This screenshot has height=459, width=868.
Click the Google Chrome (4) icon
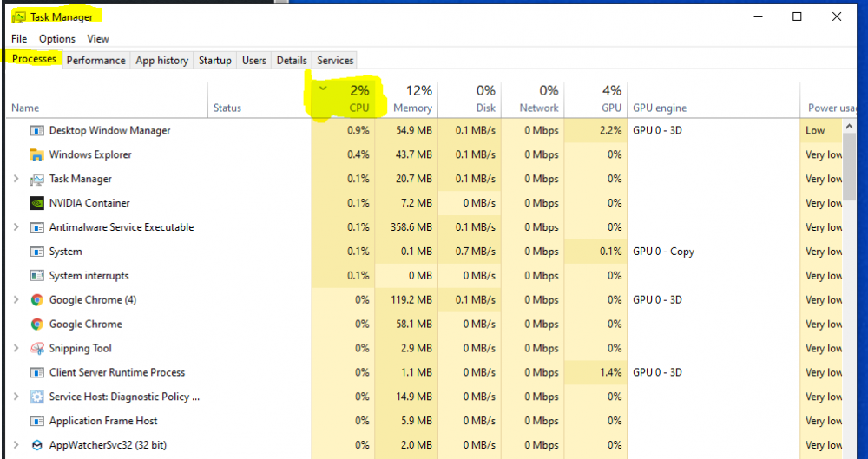pyautogui.click(x=37, y=300)
